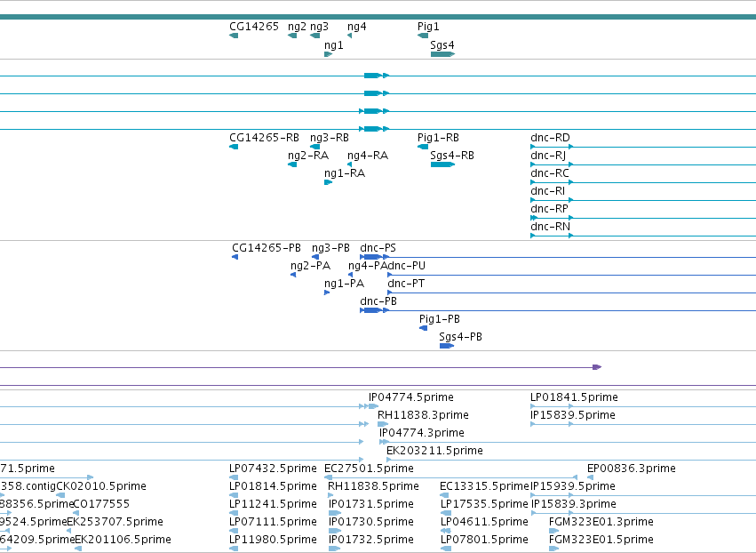Select protein dnc-PB label
Viewport: 756px width, 553px height.
coord(378,301)
